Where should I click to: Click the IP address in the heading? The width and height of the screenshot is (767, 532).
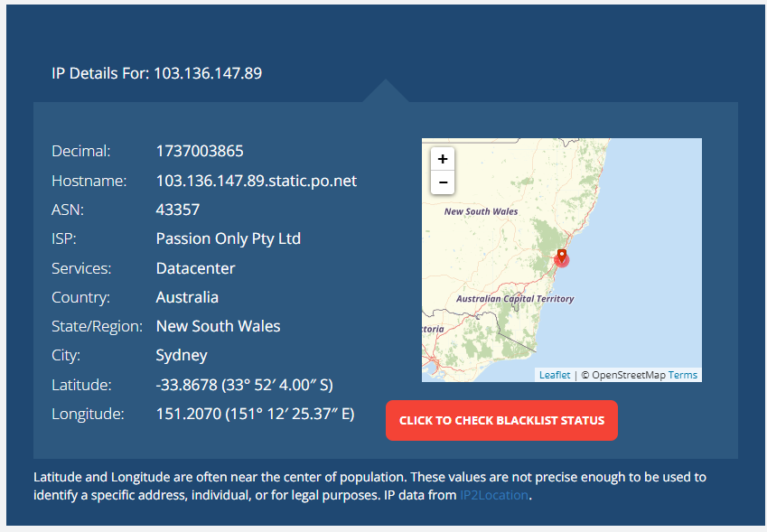208,73
